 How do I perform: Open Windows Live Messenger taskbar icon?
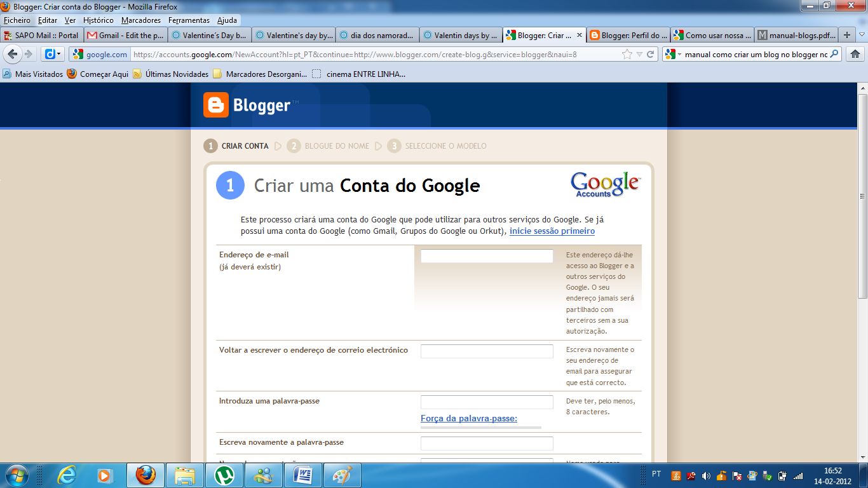coord(263,475)
